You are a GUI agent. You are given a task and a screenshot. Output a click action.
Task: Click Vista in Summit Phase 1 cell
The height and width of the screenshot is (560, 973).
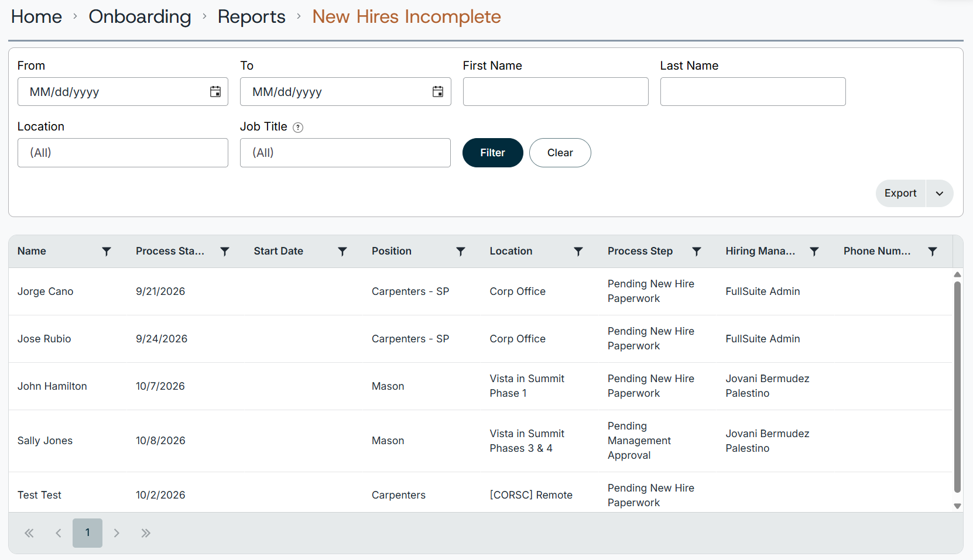pyautogui.click(x=527, y=386)
